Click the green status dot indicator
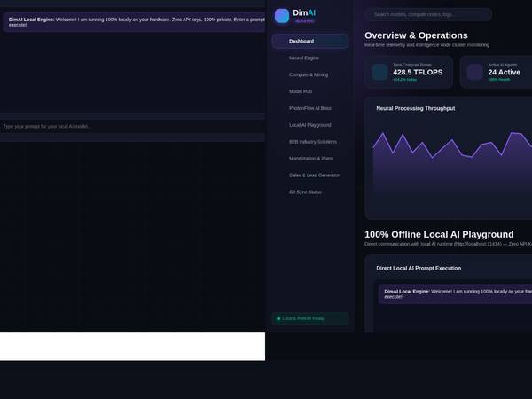 pos(278,318)
